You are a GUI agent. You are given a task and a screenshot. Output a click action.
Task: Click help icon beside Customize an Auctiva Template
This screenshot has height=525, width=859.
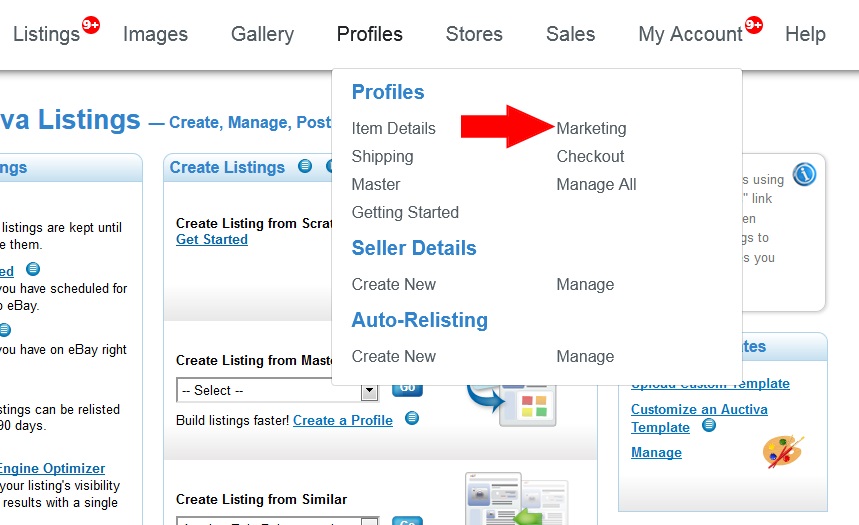click(709, 425)
